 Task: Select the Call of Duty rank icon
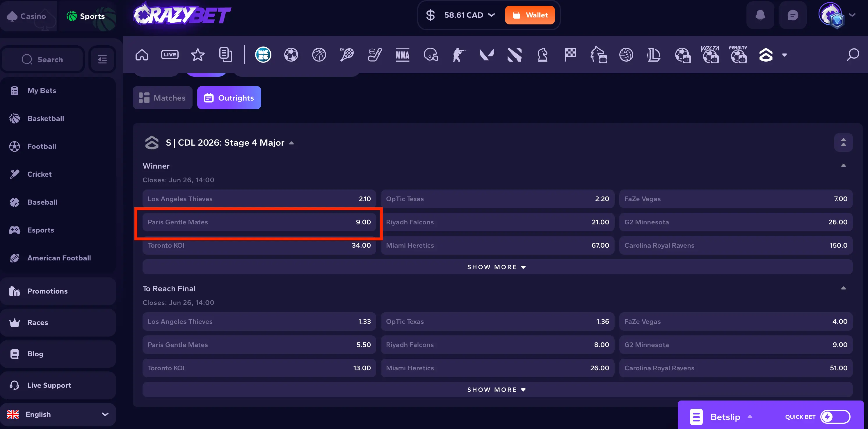coord(766,55)
